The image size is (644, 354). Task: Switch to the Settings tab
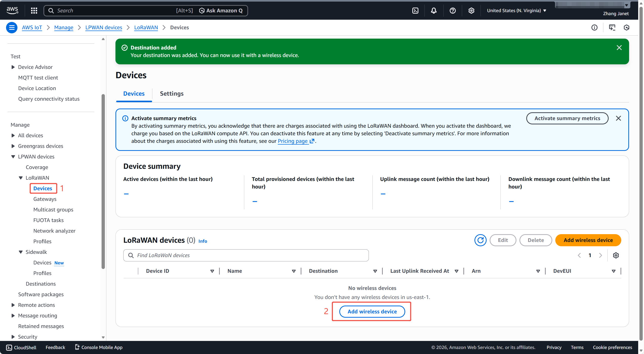(x=172, y=94)
